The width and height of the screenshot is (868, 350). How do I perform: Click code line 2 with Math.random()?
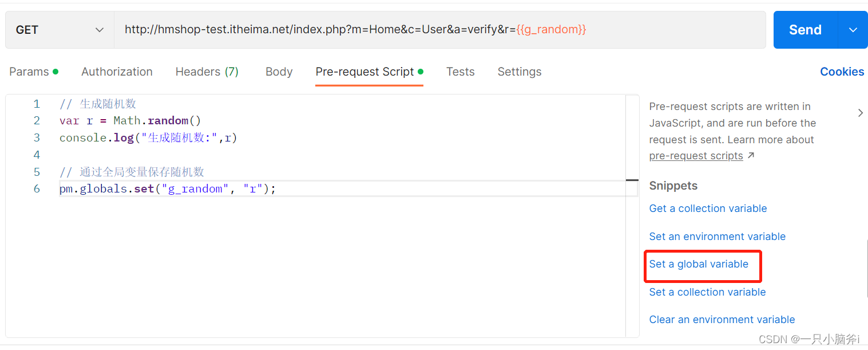click(x=130, y=121)
